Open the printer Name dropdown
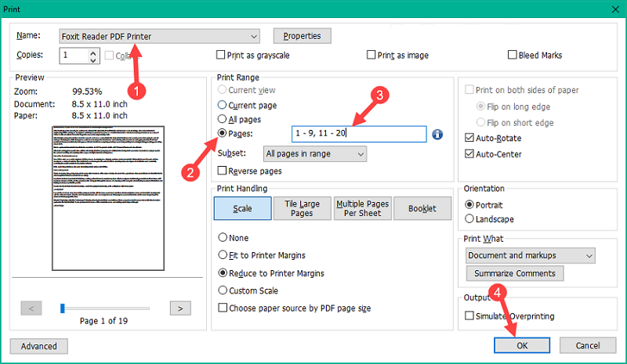 click(x=252, y=36)
